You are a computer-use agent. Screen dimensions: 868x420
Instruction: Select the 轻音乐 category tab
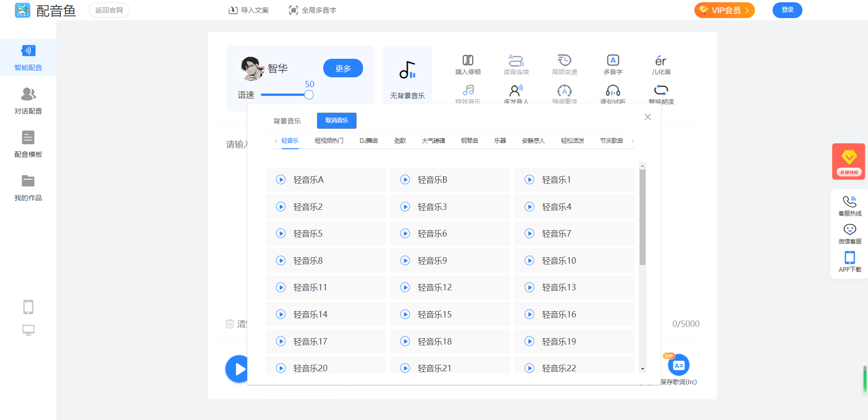point(290,141)
